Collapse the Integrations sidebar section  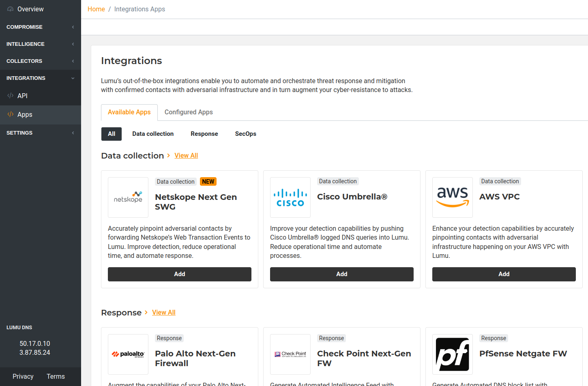pyautogui.click(x=40, y=78)
